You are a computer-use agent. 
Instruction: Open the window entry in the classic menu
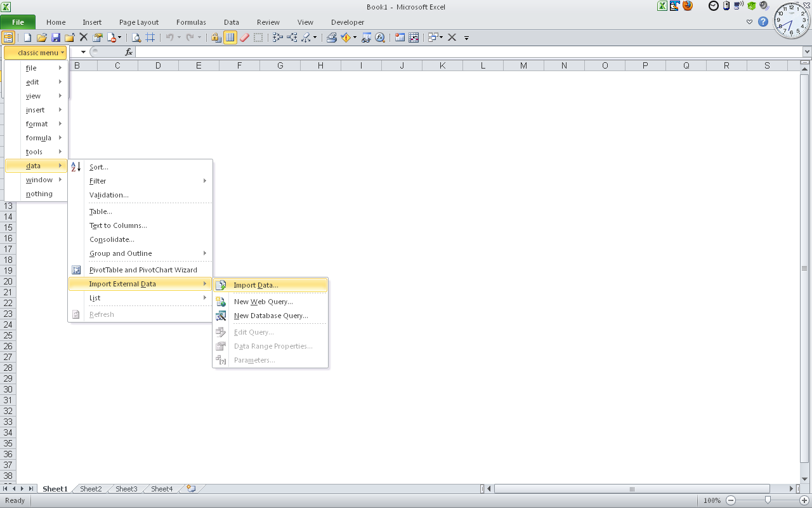point(36,180)
